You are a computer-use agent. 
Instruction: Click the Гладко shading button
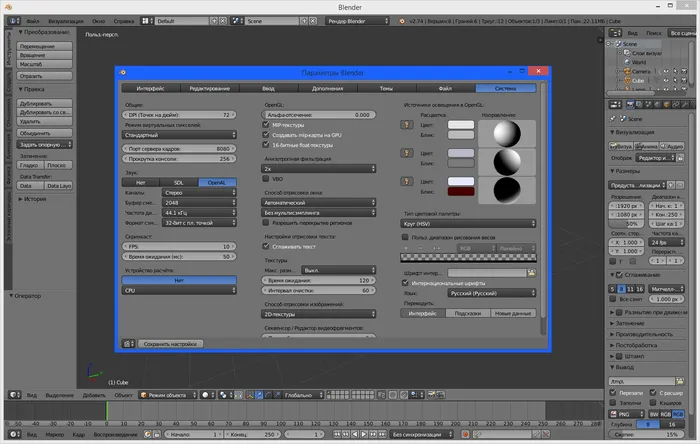point(29,165)
